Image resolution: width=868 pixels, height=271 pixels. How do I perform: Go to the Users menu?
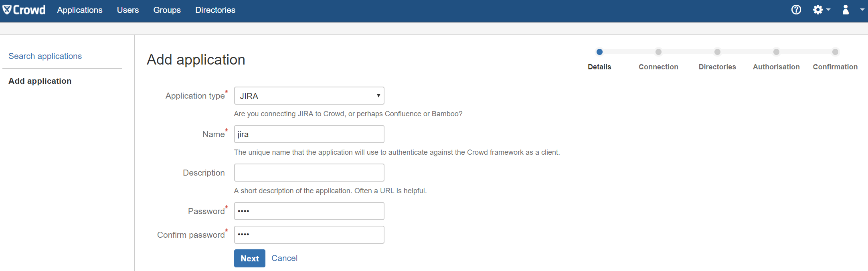tap(128, 10)
